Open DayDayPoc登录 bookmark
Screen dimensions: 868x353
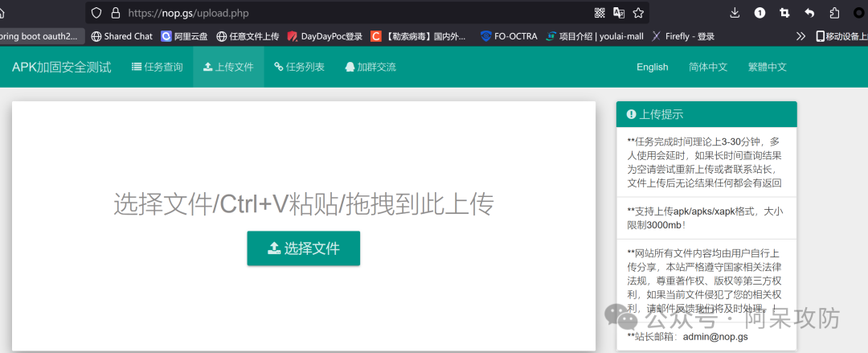(x=325, y=36)
